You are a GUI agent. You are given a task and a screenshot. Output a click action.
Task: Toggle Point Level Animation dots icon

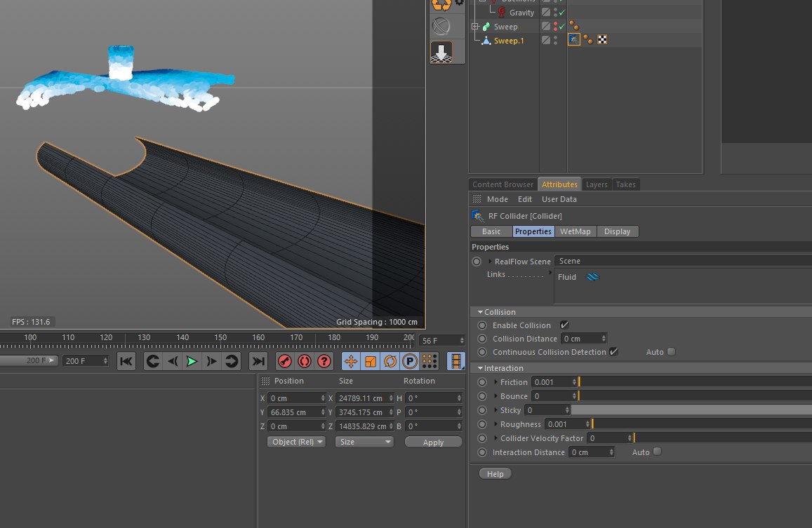[430, 361]
